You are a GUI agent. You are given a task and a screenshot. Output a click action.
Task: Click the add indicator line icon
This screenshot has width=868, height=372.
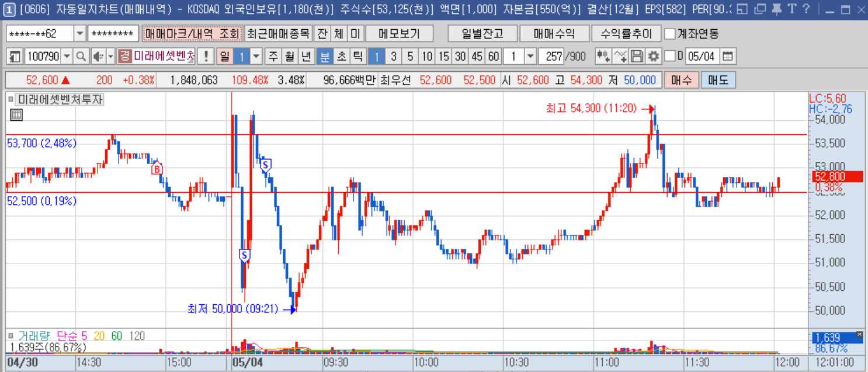point(621,57)
